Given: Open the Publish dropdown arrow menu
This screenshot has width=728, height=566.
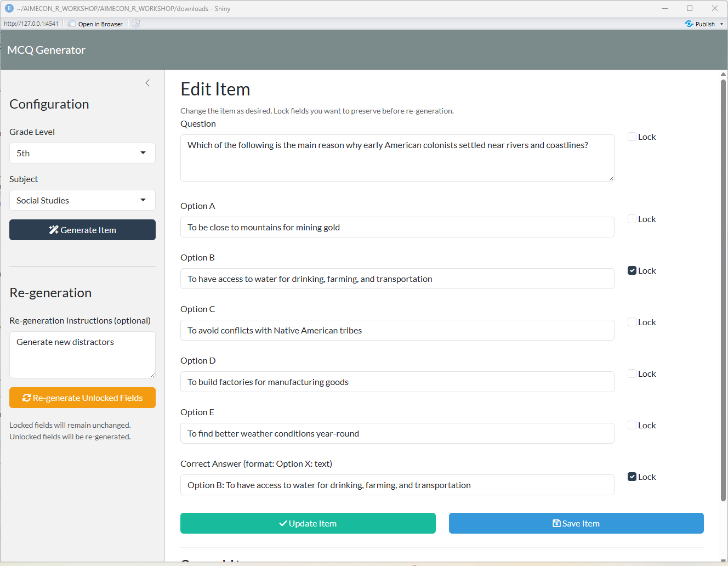Looking at the screenshot, I should coord(721,24).
